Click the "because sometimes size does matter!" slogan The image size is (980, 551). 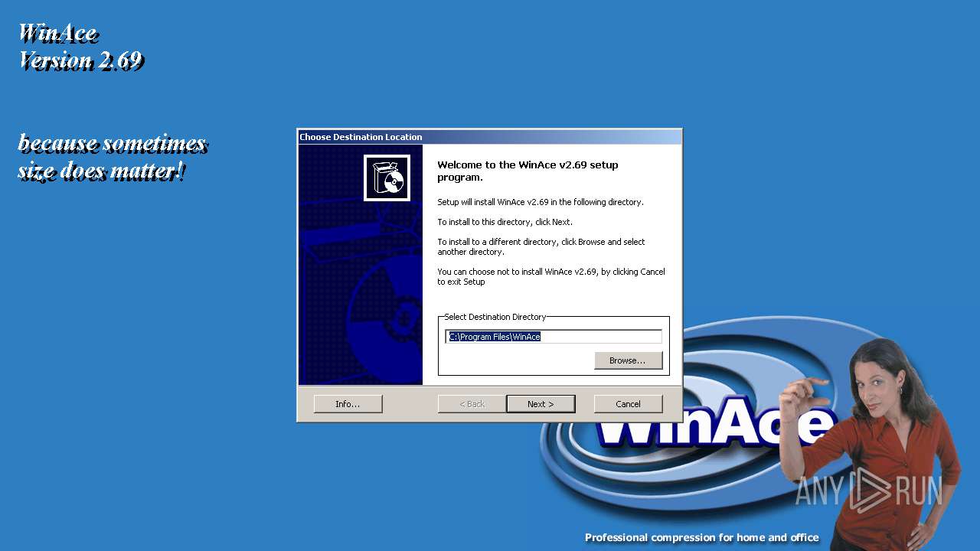click(112, 156)
